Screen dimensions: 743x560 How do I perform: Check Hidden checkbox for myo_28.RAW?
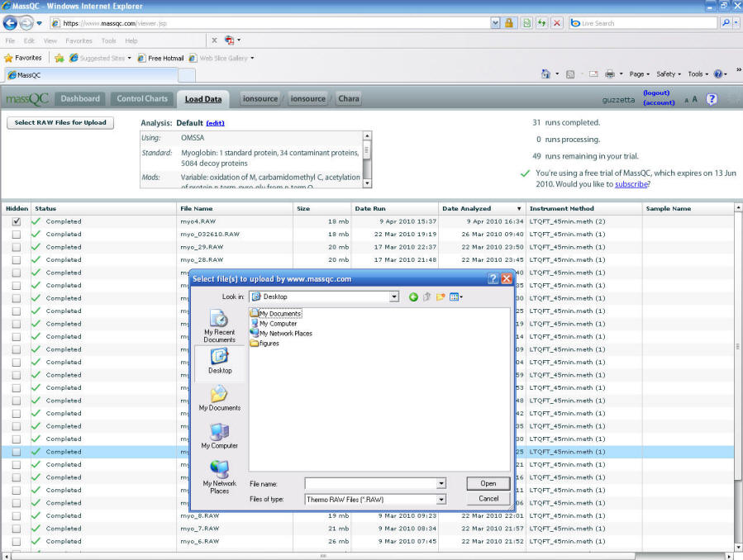[17, 260]
